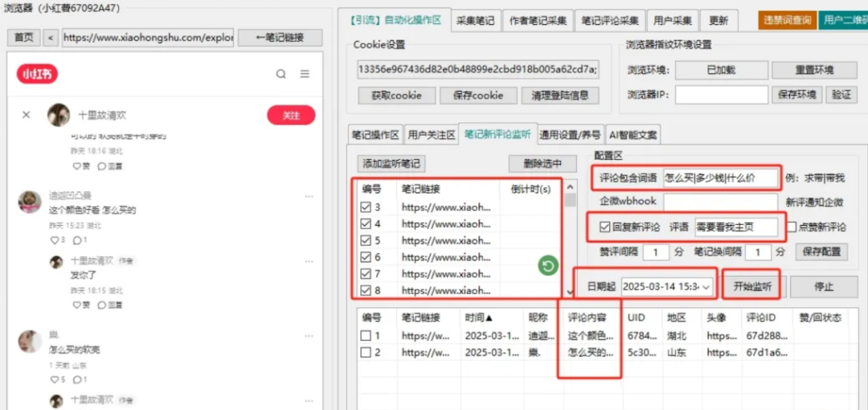Uncheck monitored note row 4
Screen dimensions: 868x410
coord(366,223)
